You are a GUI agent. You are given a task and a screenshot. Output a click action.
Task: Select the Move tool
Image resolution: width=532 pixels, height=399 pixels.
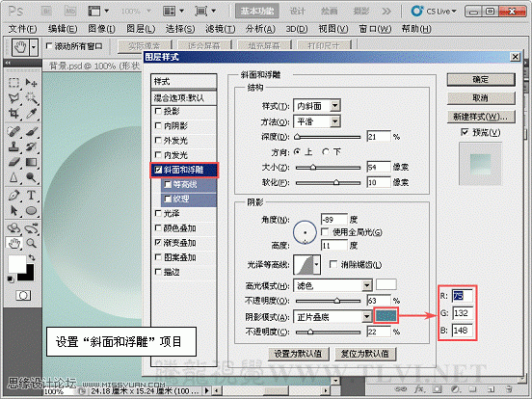coord(31,83)
